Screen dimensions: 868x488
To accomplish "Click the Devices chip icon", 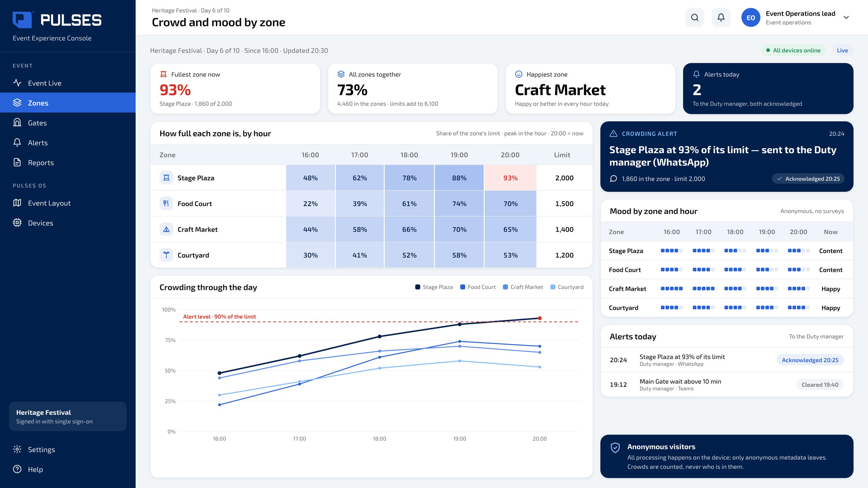I will tap(17, 223).
